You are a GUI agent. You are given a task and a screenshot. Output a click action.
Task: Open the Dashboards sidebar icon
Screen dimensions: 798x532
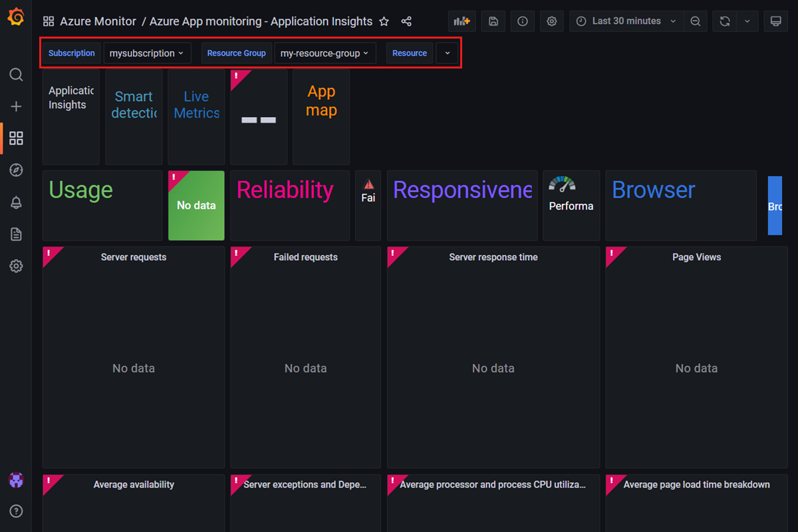click(16, 138)
